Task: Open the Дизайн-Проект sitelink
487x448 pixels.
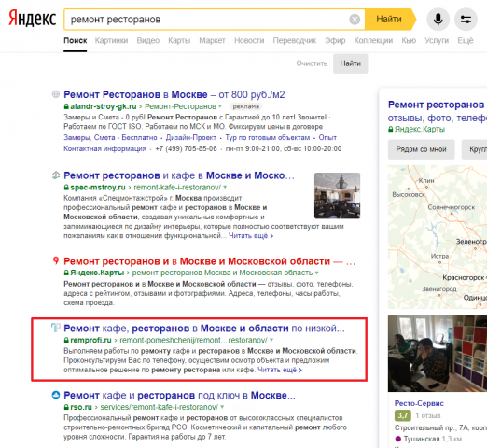Action: [x=190, y=137]
